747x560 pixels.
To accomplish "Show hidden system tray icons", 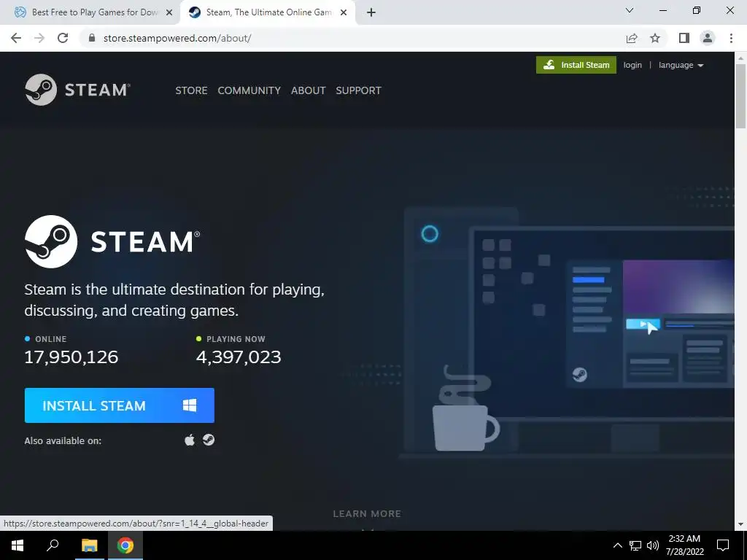I will [x=617, y=545].
